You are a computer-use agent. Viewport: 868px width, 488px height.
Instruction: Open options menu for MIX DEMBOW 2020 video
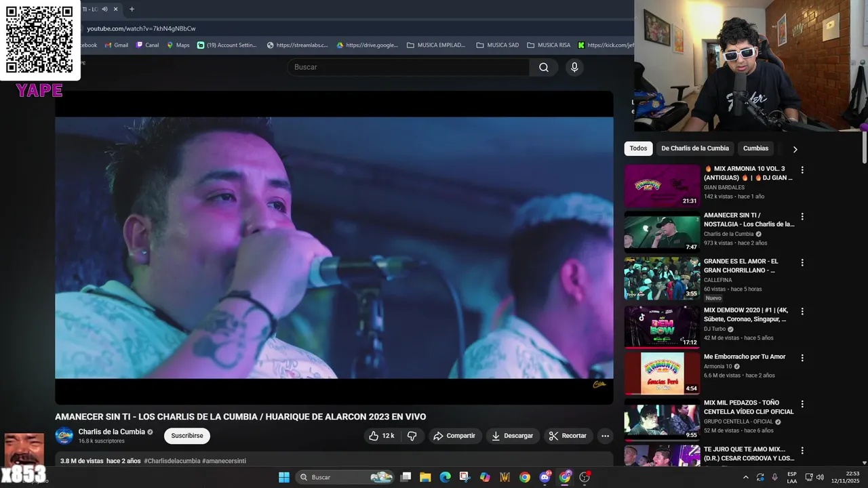point(802,311)
